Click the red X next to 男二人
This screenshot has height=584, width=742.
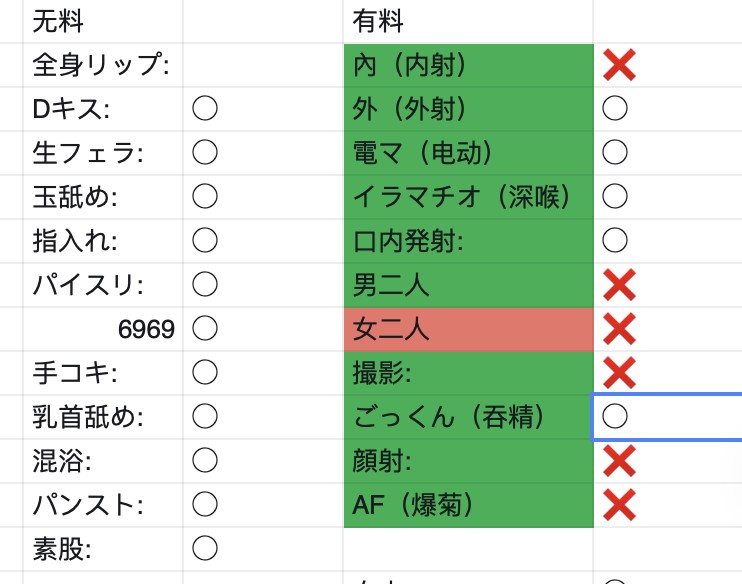(619, 285)
